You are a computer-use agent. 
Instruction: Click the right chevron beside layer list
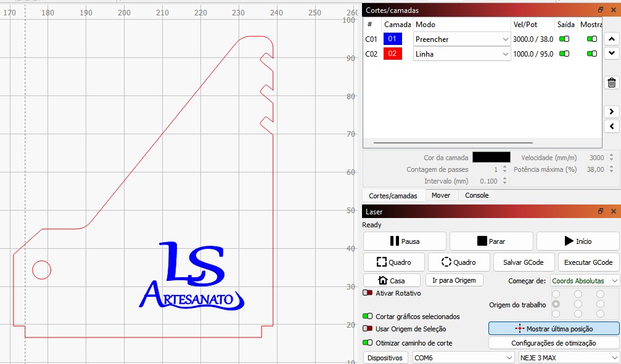[x=611, y=111]
